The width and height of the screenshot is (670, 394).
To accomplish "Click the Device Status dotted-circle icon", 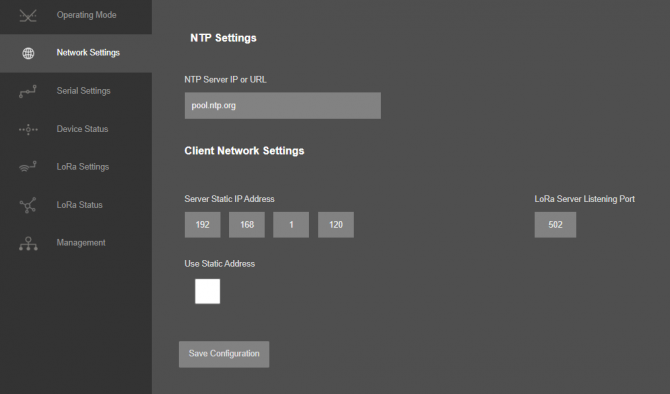I will pos(28,129).
